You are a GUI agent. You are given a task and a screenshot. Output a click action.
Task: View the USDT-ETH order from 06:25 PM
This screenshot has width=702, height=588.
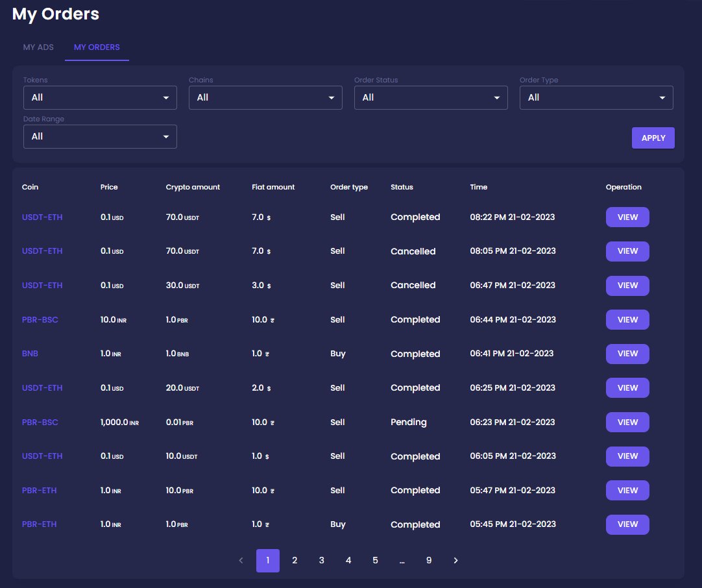pyautogui.click(x=627, y=388)
